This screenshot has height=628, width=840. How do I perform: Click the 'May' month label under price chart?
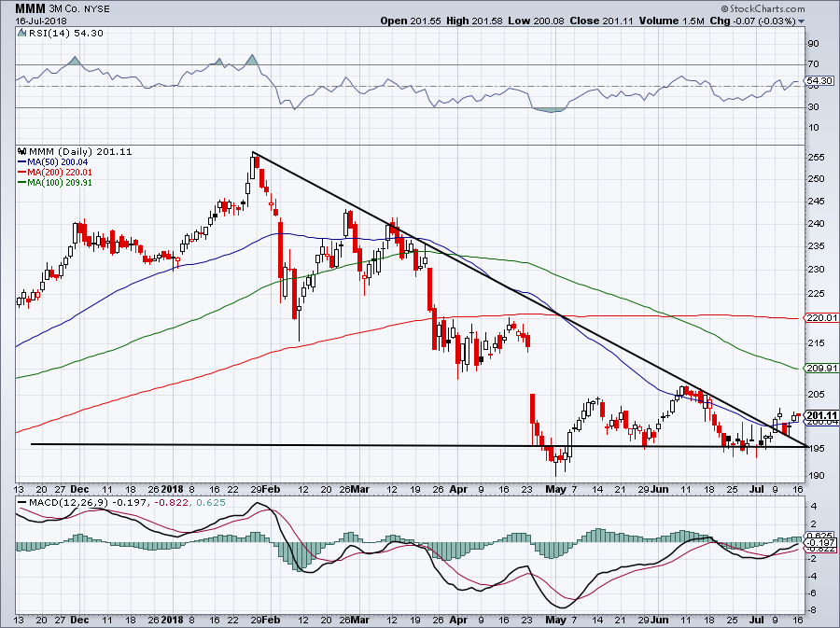[555, 489]
